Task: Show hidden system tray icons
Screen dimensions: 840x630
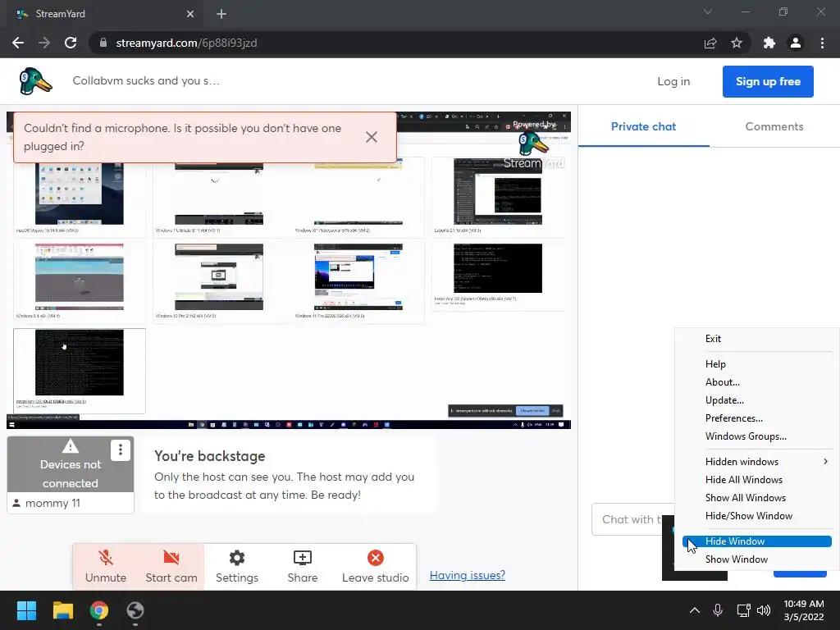Action: (694, 610)
